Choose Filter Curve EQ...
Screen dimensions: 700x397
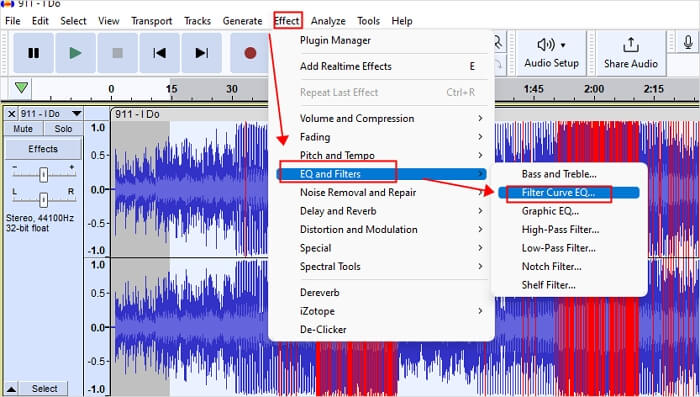569,192
